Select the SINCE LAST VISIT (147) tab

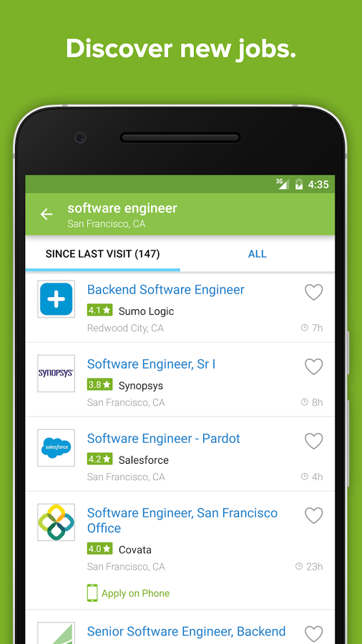coord(102,254)
